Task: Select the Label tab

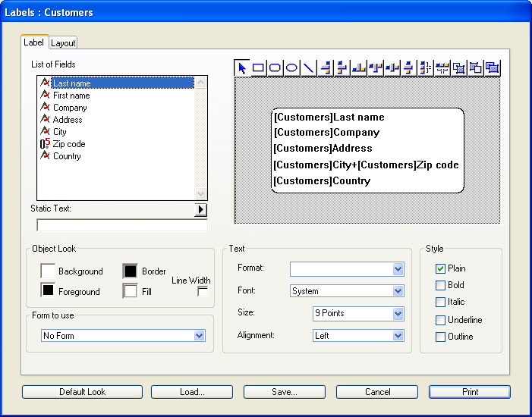Action: click(x=35, y=42)
